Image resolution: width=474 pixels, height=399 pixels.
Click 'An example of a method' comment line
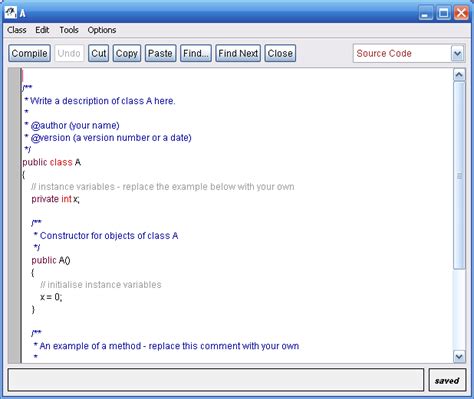tap(166, 346)
